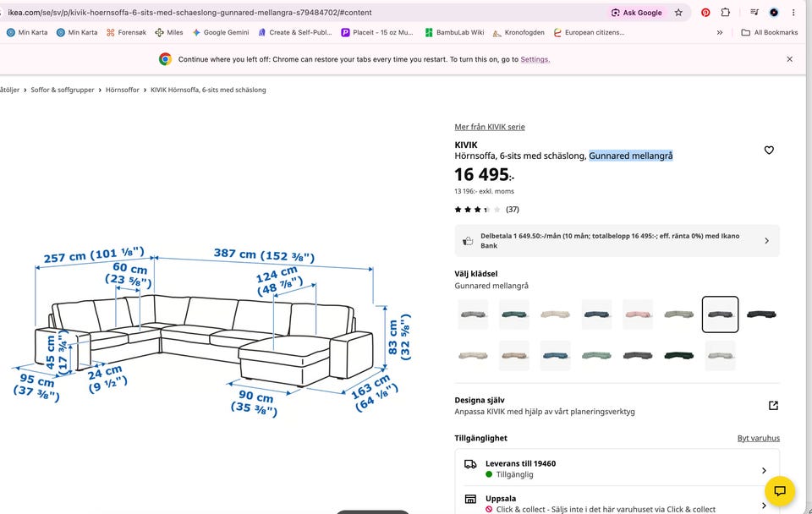
Task: Click 13 196:- exkl. moms text
Action: (484, 192)
